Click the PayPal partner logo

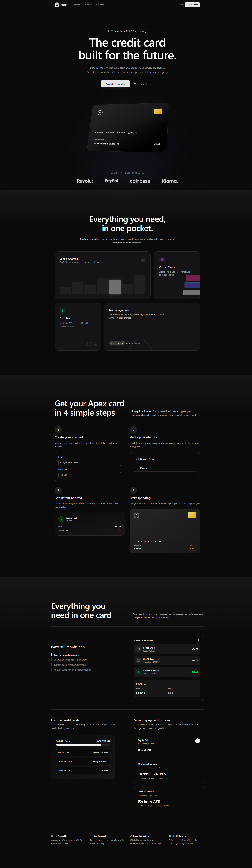(x=111, y=181)
